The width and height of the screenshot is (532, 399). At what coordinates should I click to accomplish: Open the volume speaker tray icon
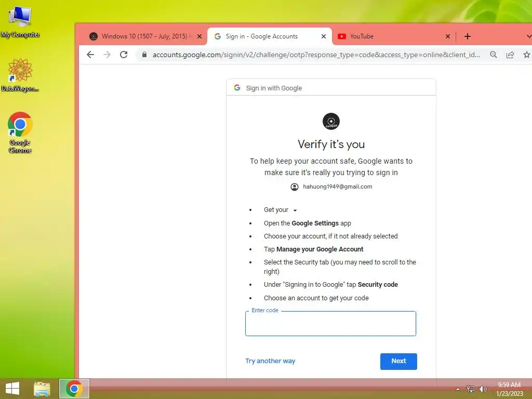[x=483, y=389]
